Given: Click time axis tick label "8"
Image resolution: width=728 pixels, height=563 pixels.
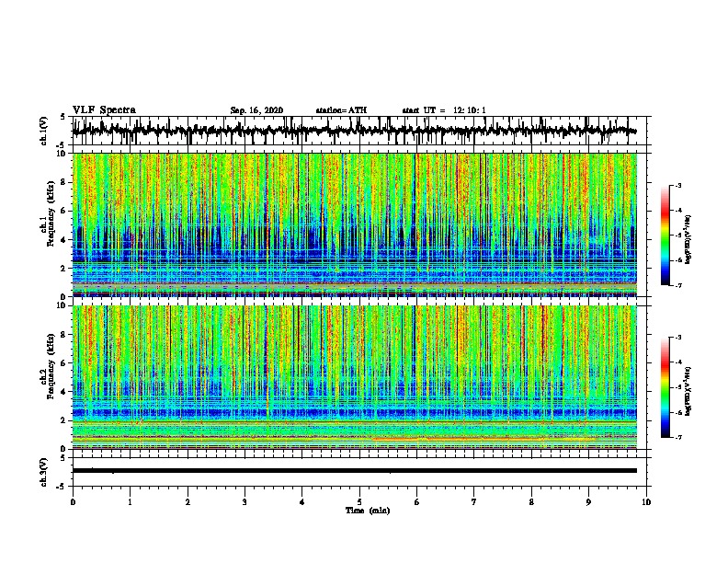Looking at the screenshot, I should 531,502.
